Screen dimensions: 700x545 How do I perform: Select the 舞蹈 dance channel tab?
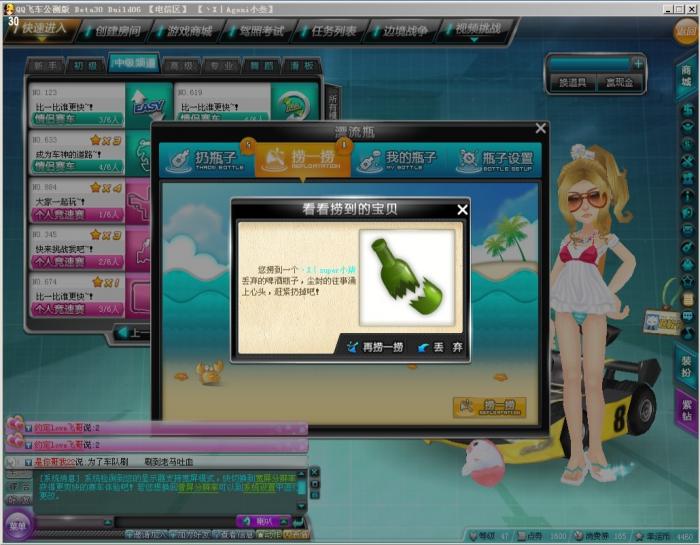pos(262,66)
